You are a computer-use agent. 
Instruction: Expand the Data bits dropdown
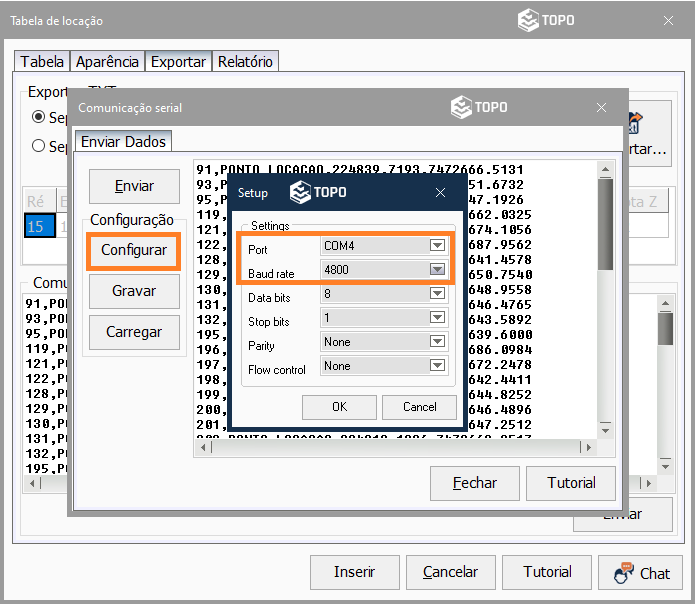[x=436, y=294]
